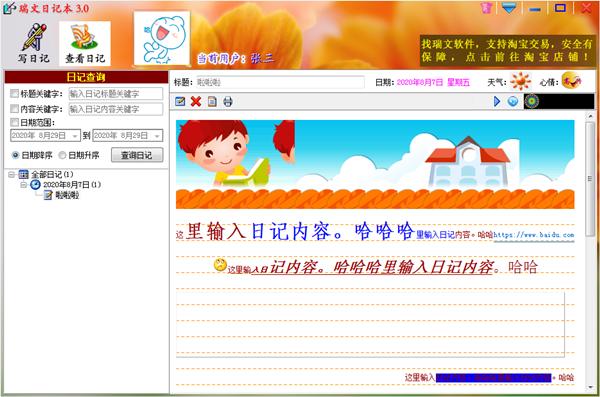The width and height of the screenshot is (600, 397).
Task: Click the red X delete diary icon
Action: [x=196, y=101]
